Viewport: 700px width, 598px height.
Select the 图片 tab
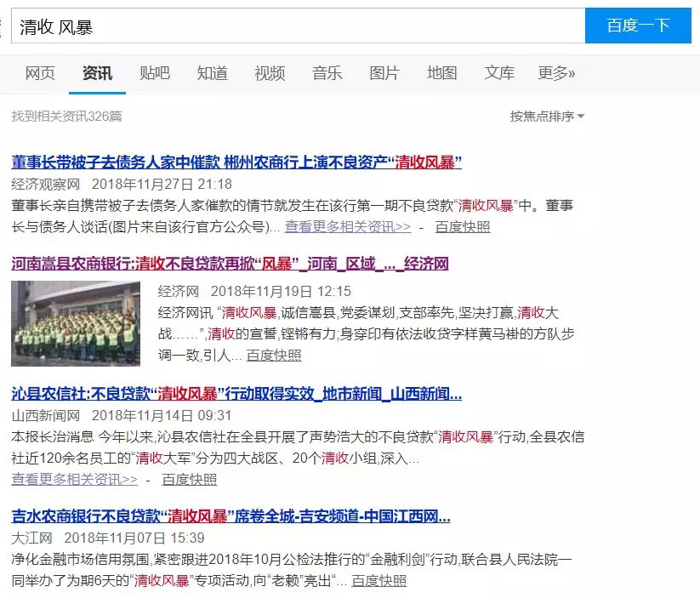click(384, 73)
